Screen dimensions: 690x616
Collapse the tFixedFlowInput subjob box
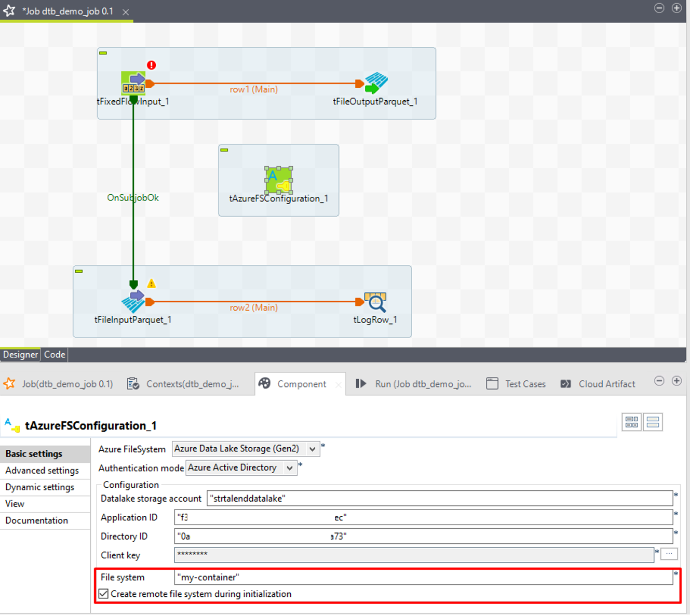pyautogui.click(x=103, y=53)
